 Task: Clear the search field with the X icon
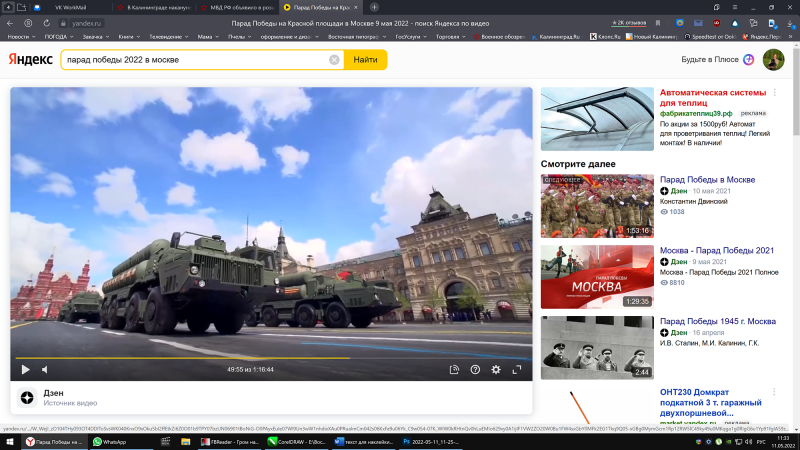(x=334, y=60)
